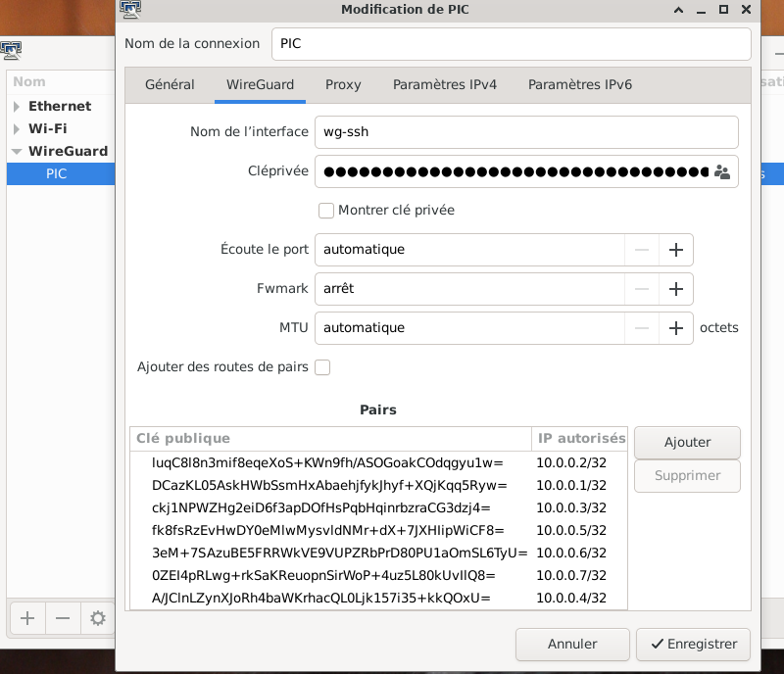Sort peers by Clé publique column header

click(x=330, y=438)
